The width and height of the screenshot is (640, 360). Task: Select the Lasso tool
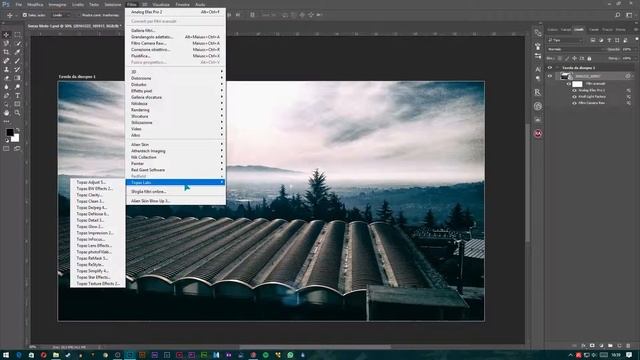(x=6, y=43)
